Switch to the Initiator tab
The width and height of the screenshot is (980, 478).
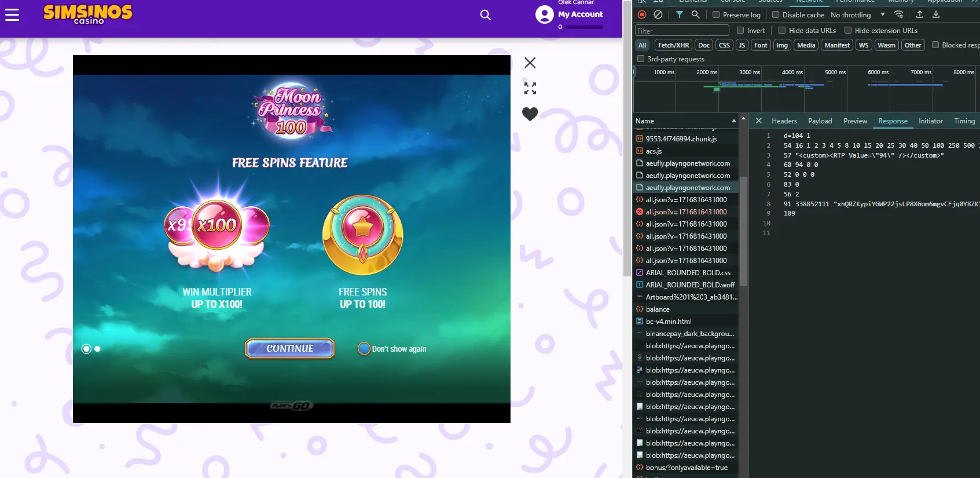(x=931, y=121)
